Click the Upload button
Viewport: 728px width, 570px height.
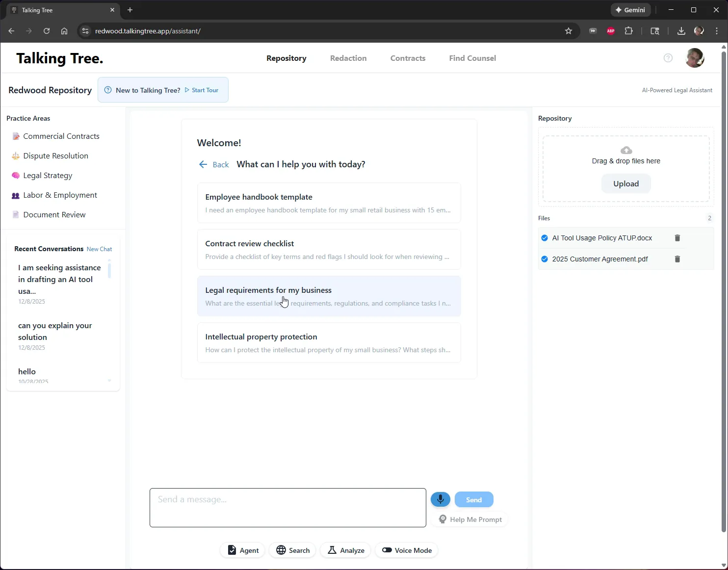pos(626,184)
